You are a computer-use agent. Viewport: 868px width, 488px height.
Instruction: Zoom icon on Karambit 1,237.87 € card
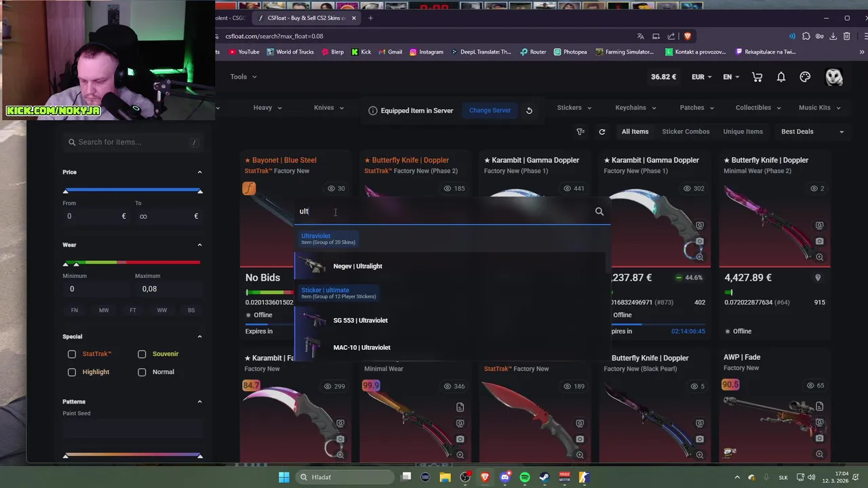(699, 257)
